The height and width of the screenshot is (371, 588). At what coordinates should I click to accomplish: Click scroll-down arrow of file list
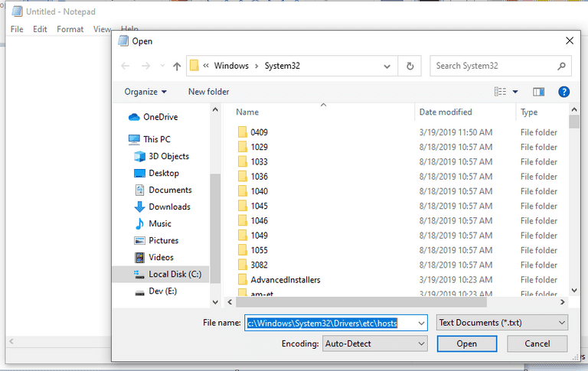tap(573, 291)
